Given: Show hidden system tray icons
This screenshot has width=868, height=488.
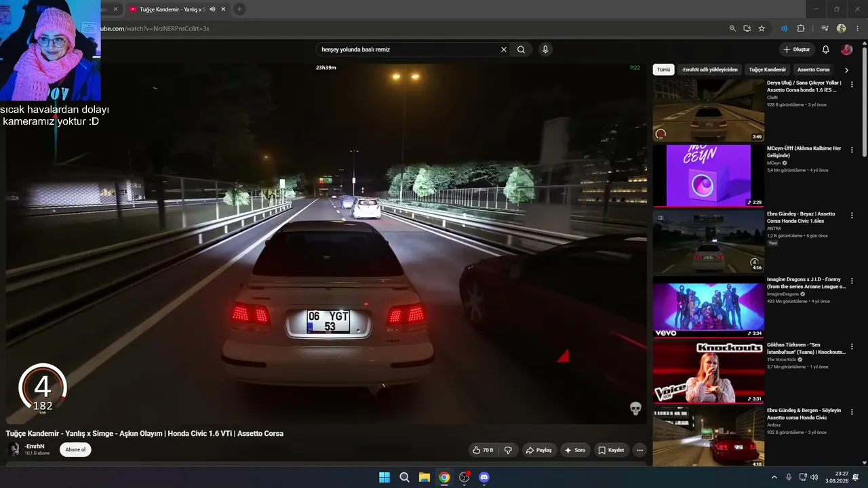Looking at the screenshot, I should click(774, 477).
